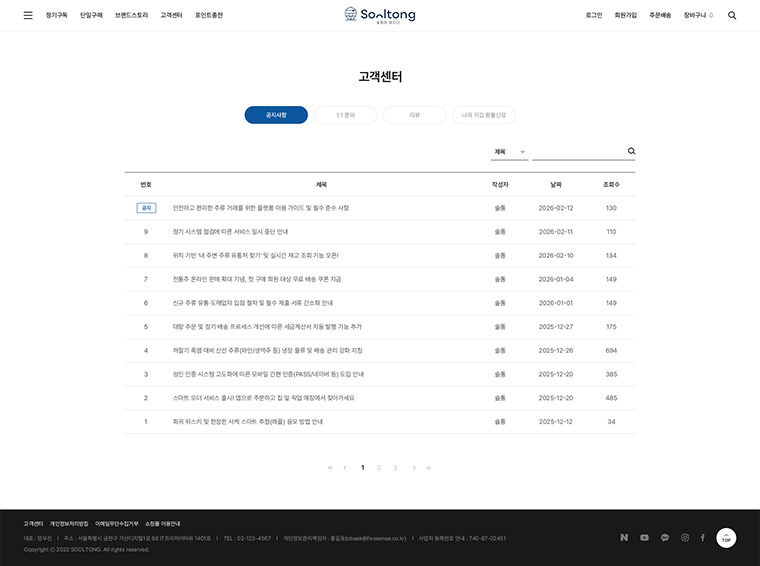Open 고객센터 in the top menu
760x566 pixels.
click(x=171, y=16)
